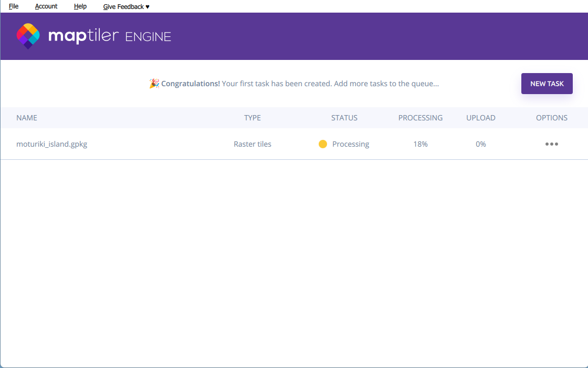The width and height of the screenshot is (588, 368).
Task: Click the 18% processing progress value
Action: click(421, 144)
